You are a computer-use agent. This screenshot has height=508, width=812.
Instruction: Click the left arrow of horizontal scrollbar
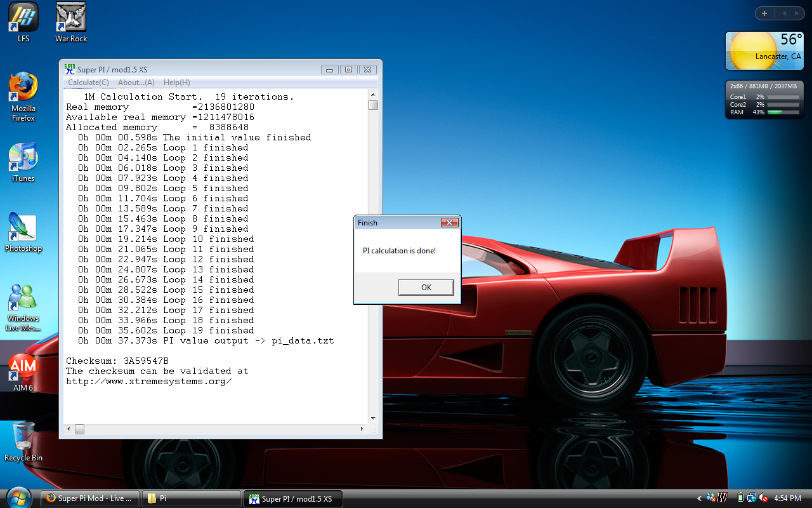point(69,429)
